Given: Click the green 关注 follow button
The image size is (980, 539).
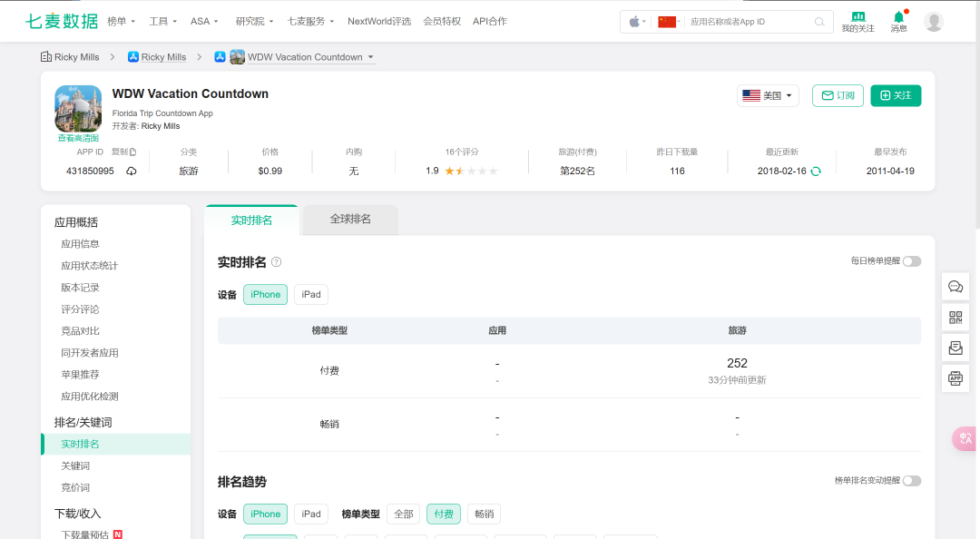Looking at the screenshot, I should (x=896, y=95).
